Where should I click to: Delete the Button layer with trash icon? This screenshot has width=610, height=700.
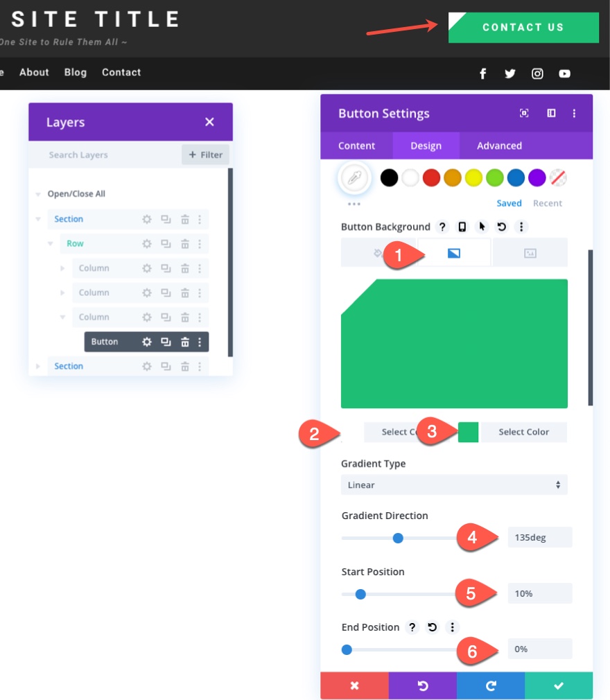point(185,342)
